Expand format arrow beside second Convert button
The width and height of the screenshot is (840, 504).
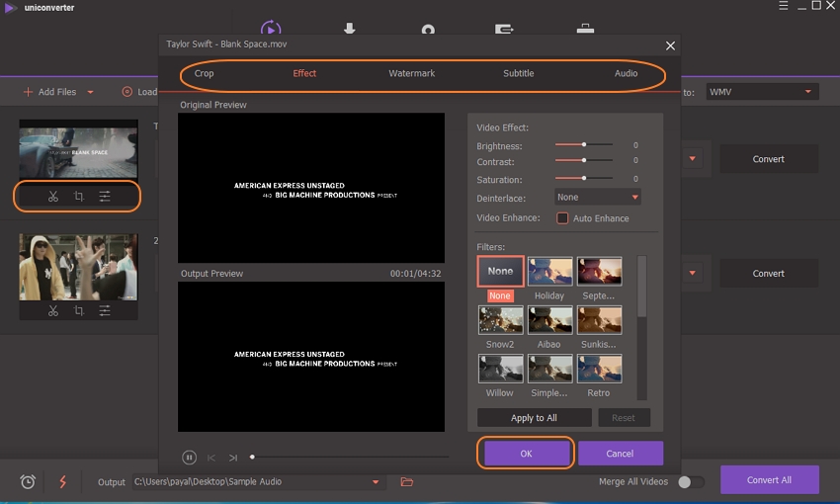692,273
